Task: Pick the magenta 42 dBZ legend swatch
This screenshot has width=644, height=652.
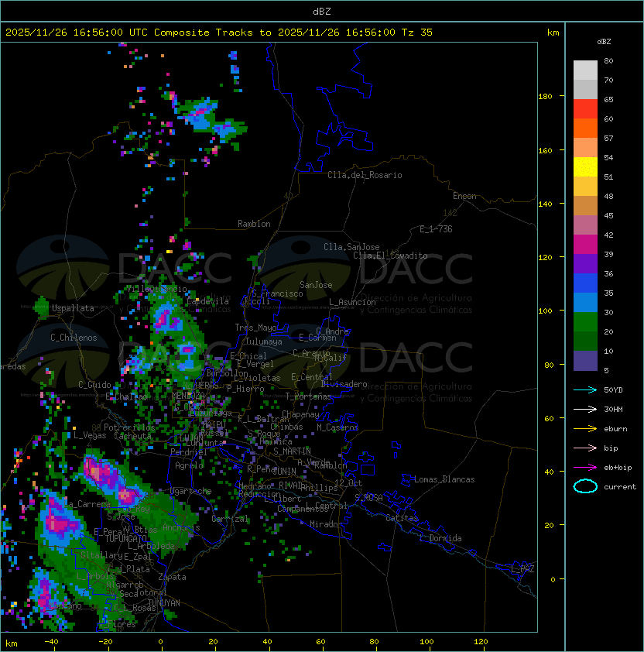Action: point(585,245)
